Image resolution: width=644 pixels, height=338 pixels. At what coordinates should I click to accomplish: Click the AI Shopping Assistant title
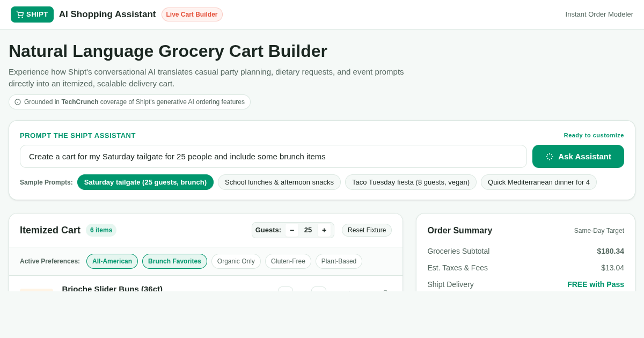(x=107, y=14)
